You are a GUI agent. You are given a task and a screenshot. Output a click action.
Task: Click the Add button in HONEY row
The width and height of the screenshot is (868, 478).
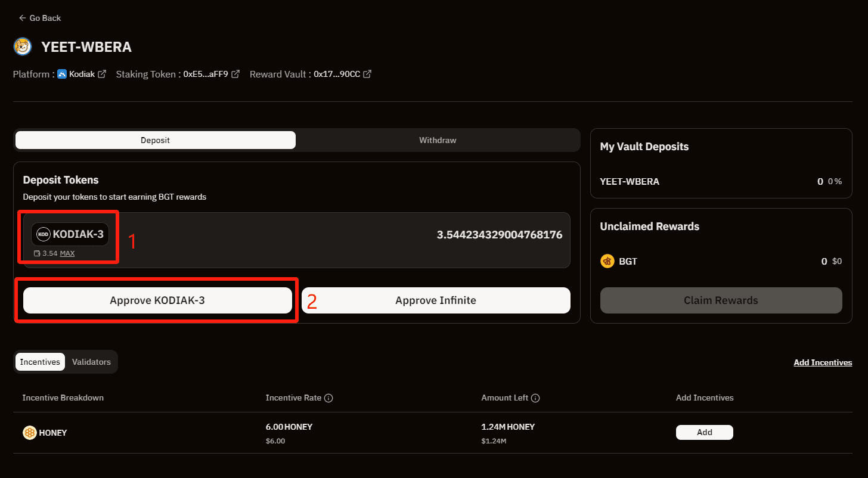click(x=705, y=432)
